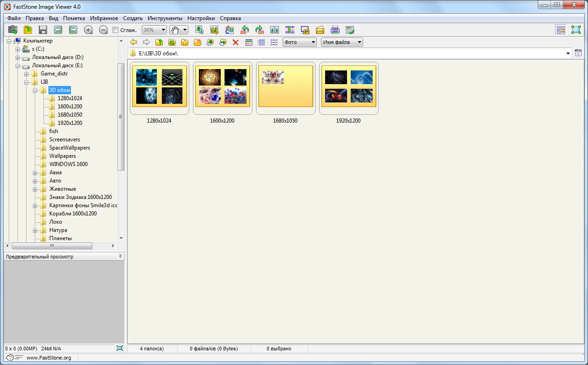Click the Open file folder icon
This screenshot has width=588, height=365.
coord(28,30)
